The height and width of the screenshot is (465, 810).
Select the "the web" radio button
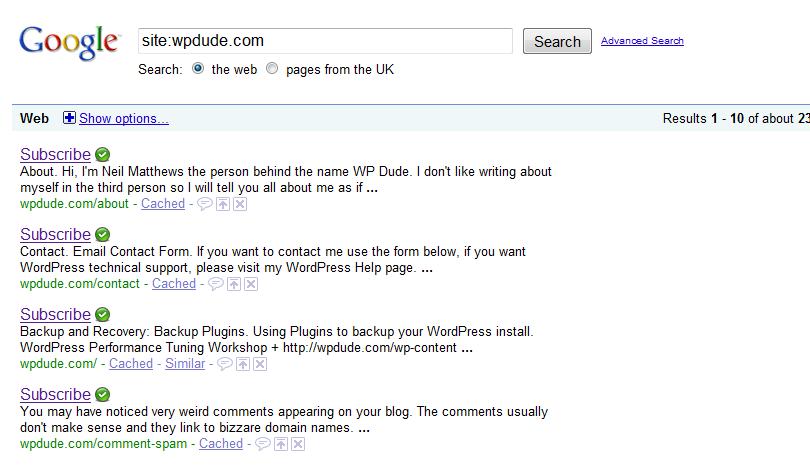click(198, 68)
